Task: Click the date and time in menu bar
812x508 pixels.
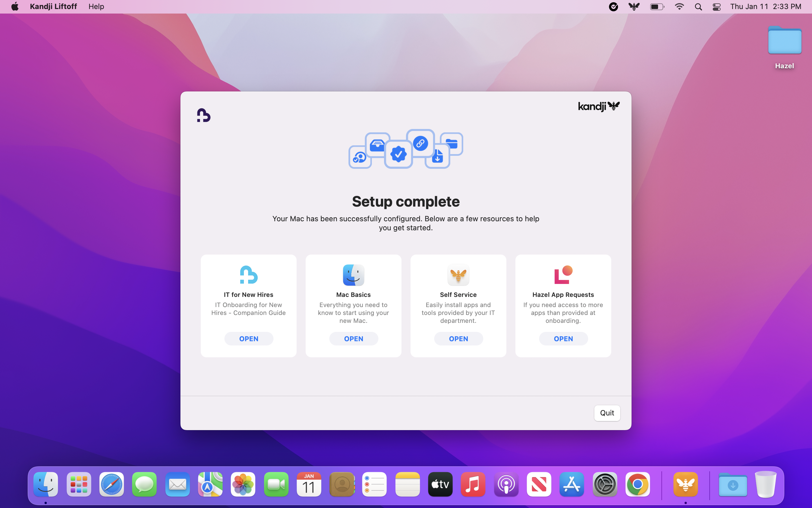Action: click(766, 7)
